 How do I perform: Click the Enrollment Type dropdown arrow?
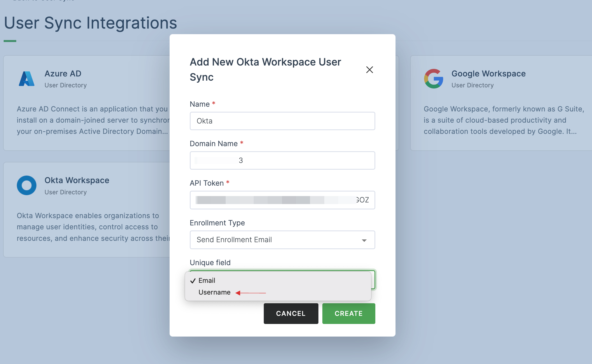(x=364, y=241)
